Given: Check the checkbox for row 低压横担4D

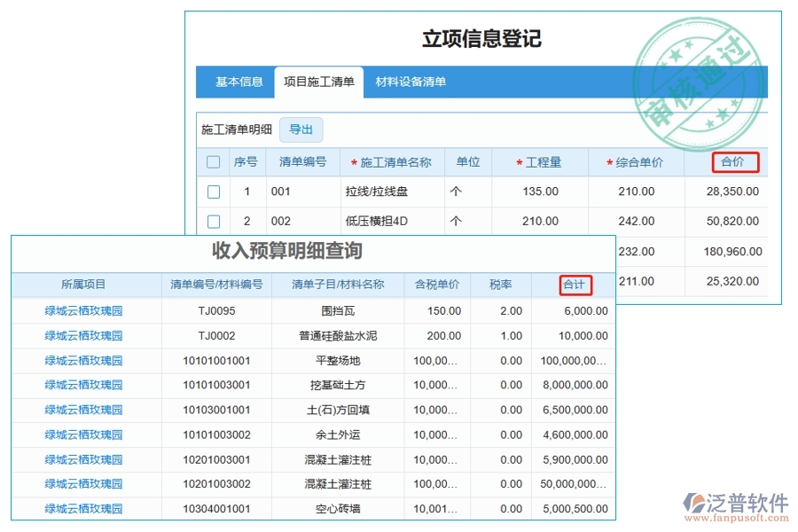Looking at the screenshot, I should 213,221.
